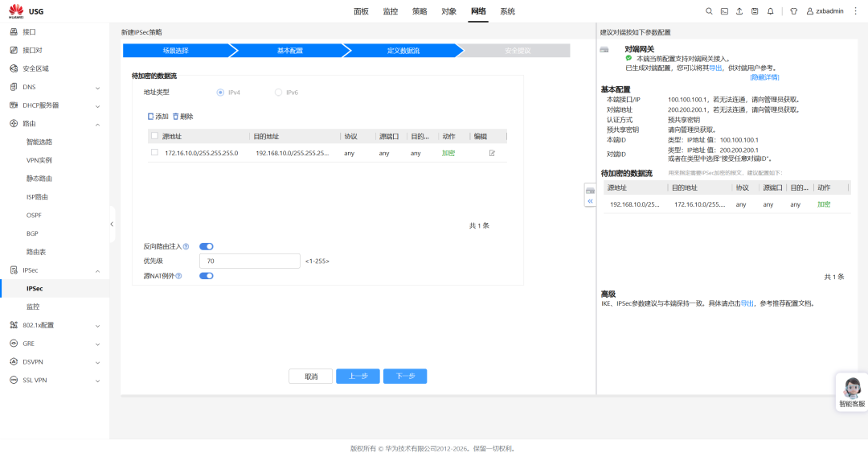Image resolution: width=868 pixels, height=457 pixels.
Task: Click the Huawei USG logo
Action: (x=26, y=11)
